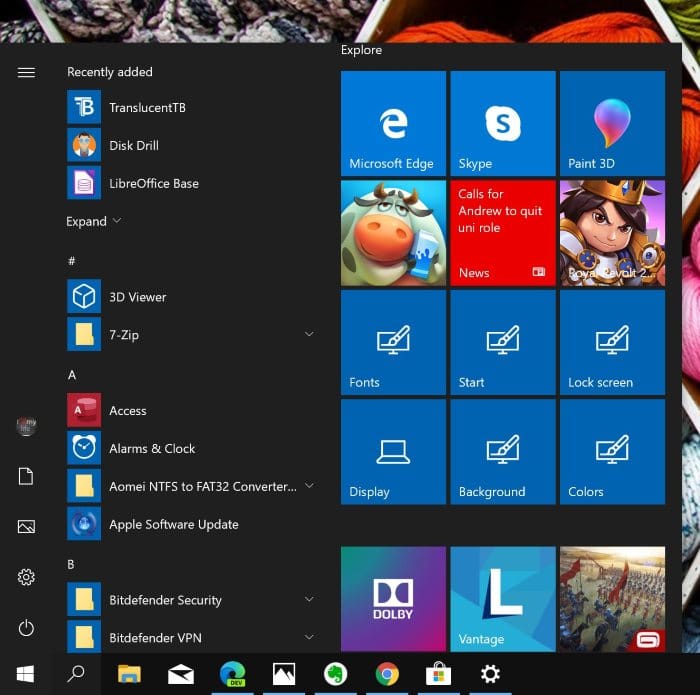The image size is (700, 695).
Task: Launch Edge Dev from taskbar
Action: 233,674
